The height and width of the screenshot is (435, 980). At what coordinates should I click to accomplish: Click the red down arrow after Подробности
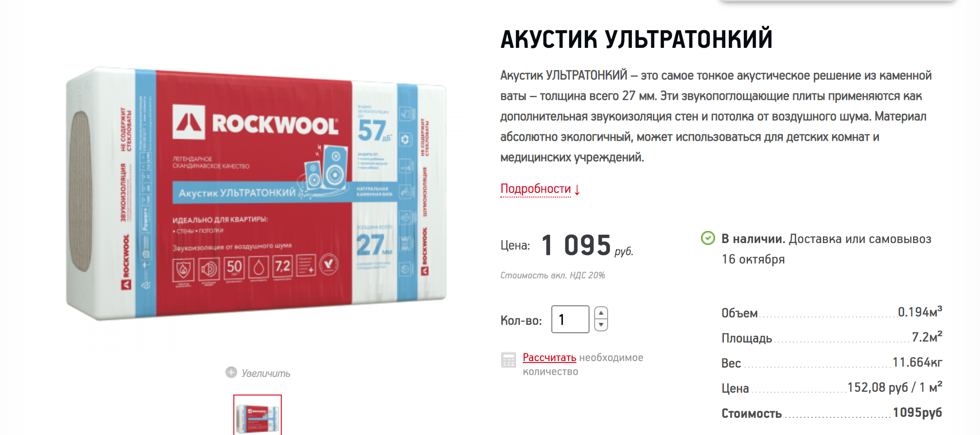(577, 190)
